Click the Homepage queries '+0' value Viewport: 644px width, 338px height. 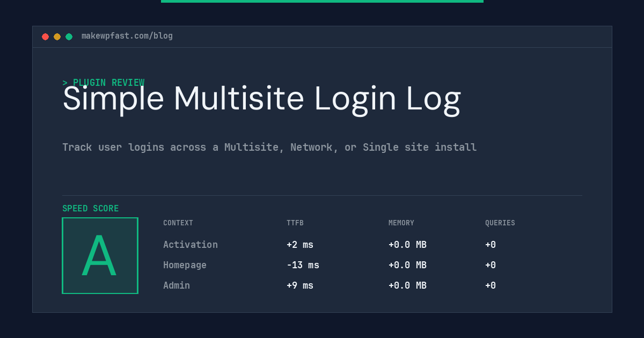point(491,265)
